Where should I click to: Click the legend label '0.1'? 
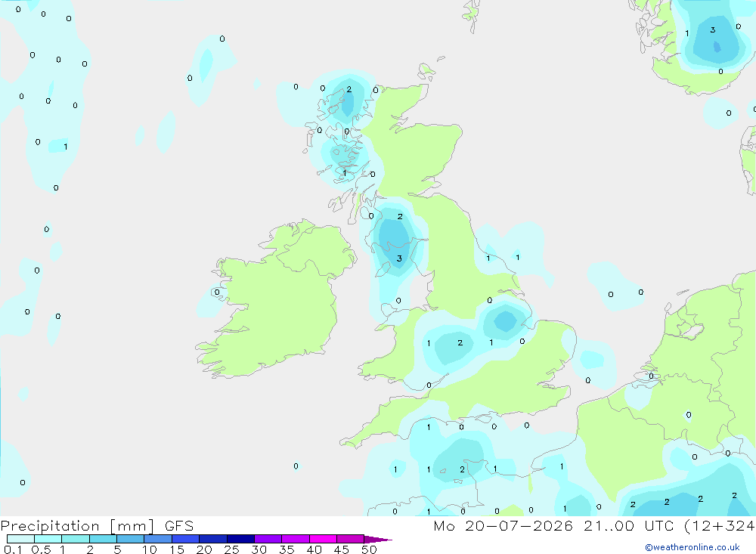(x=13, y=549)
